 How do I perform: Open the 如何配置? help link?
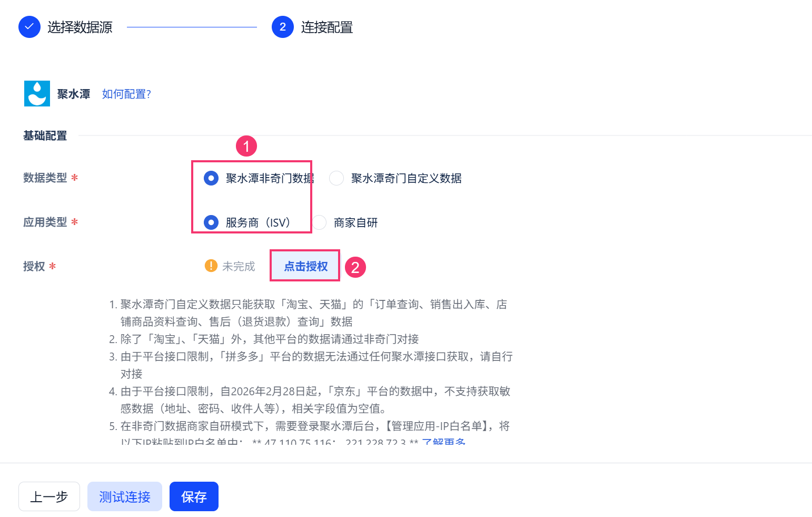click(126, 94)
